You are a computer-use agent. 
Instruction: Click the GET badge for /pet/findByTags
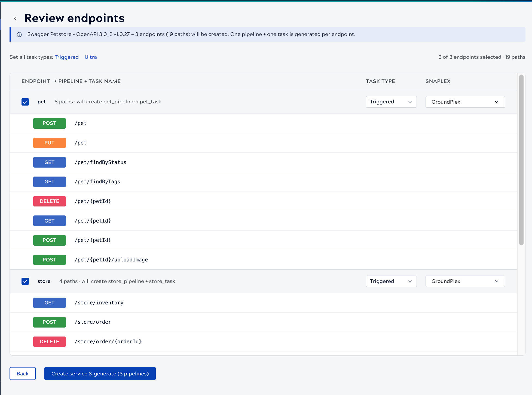pos(50,182)
